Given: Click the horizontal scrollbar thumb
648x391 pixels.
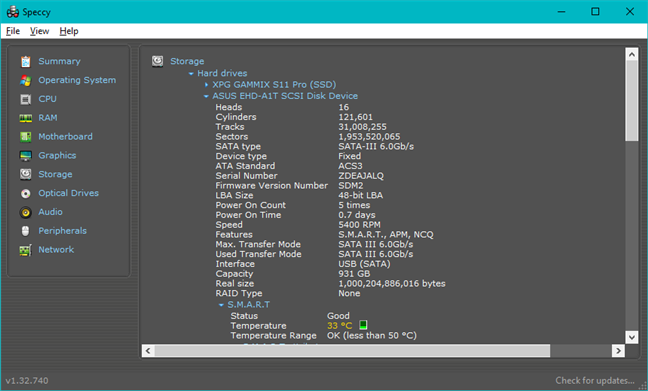Looking at the screenshot, I should click(x=352, y=351).
